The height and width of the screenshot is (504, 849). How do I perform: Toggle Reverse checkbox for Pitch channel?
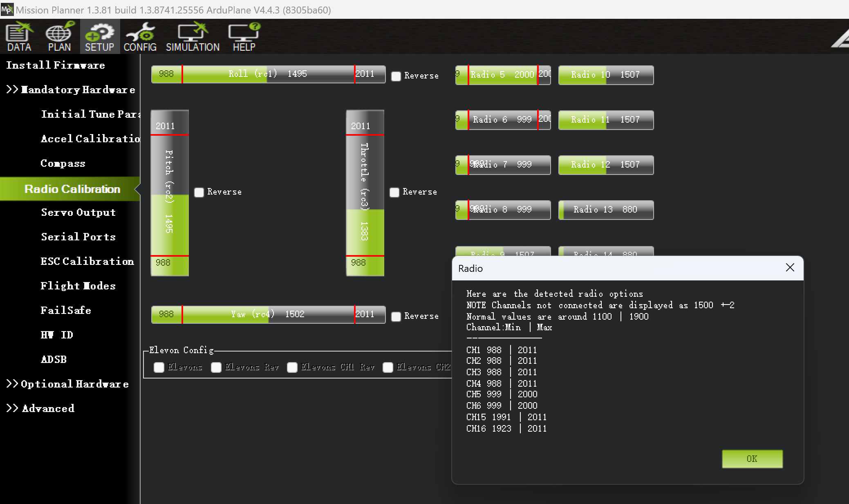click(199, 192)
